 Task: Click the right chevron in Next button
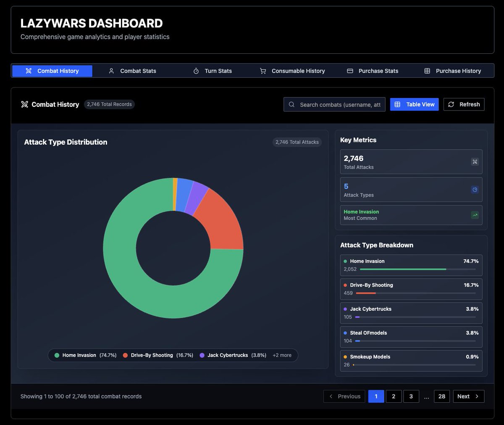(x=477, y=396)
